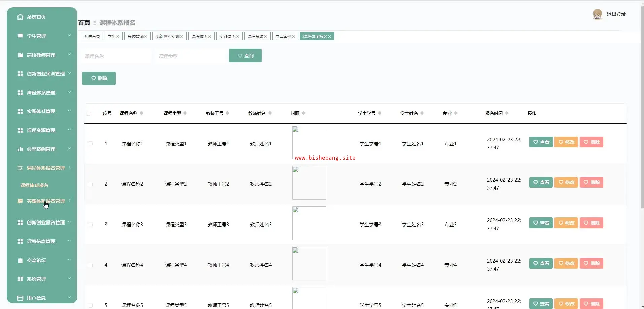Click the 查询 search button
The width and height of the screenshot is (644, 309).
245,56
